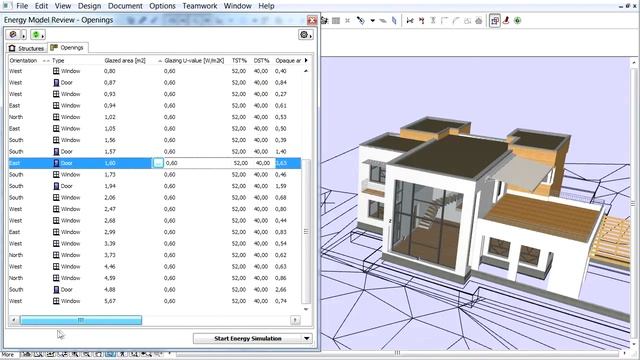Screen dimensions: 640x360
Task: Select the North Window row with area 1,02
Action: coord(155,117)
